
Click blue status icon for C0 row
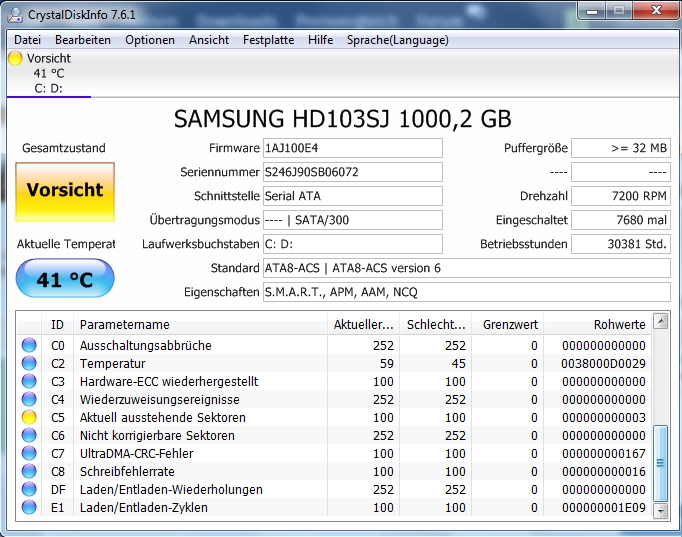pos(29,345)
